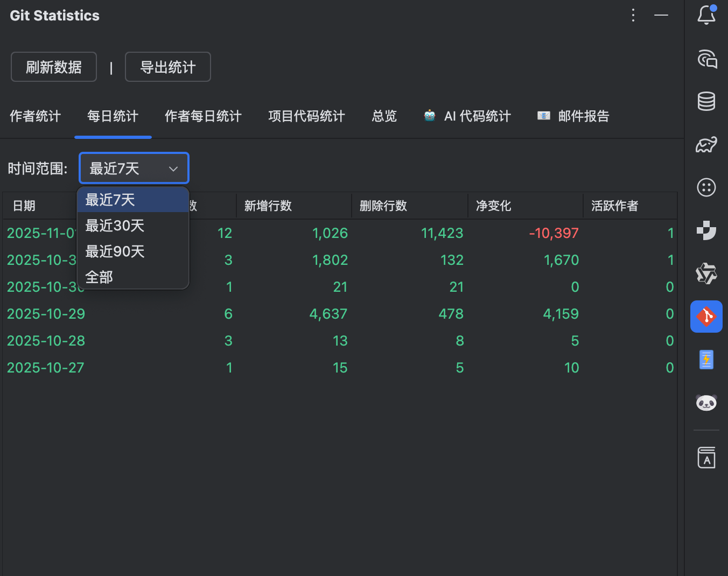This screenshot has width=728, height=576.
Task: Open the panda plugin icon in sidebar
Action: pyautogui.click(x=706, y=403)
